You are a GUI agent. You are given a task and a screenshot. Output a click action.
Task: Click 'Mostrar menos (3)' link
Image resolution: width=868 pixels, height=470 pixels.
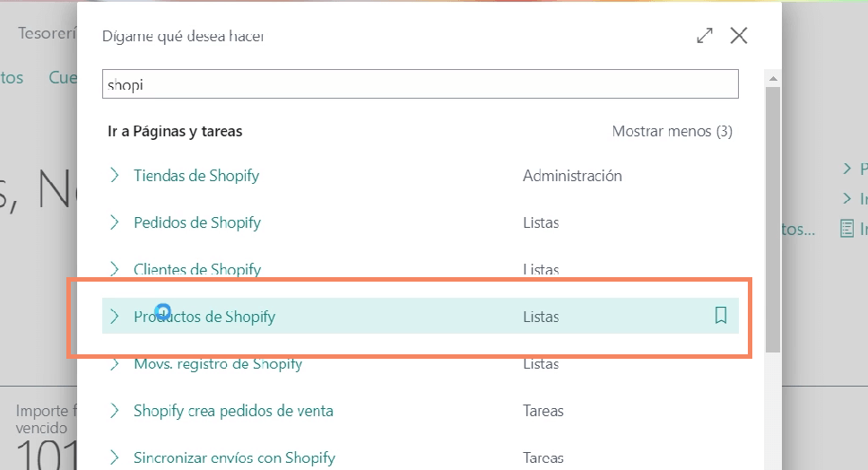672,131
